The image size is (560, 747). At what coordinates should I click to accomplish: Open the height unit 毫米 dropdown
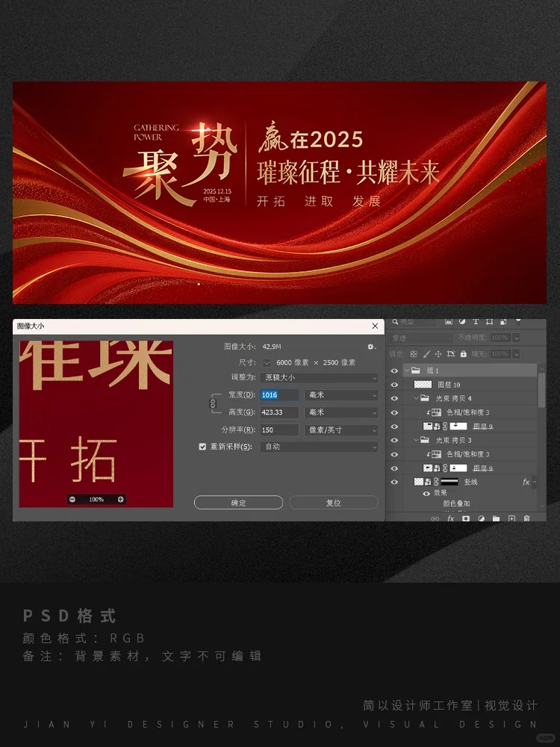[341, 412]
